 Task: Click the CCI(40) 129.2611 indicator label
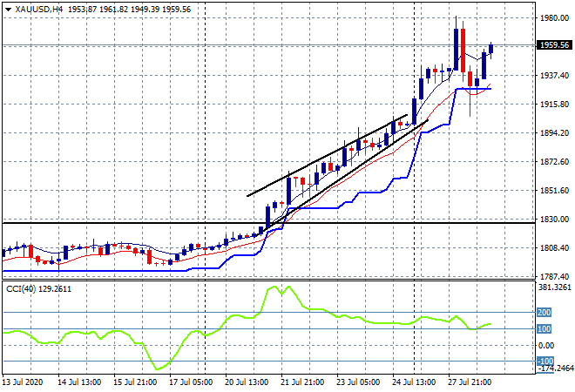click(39, 289)
